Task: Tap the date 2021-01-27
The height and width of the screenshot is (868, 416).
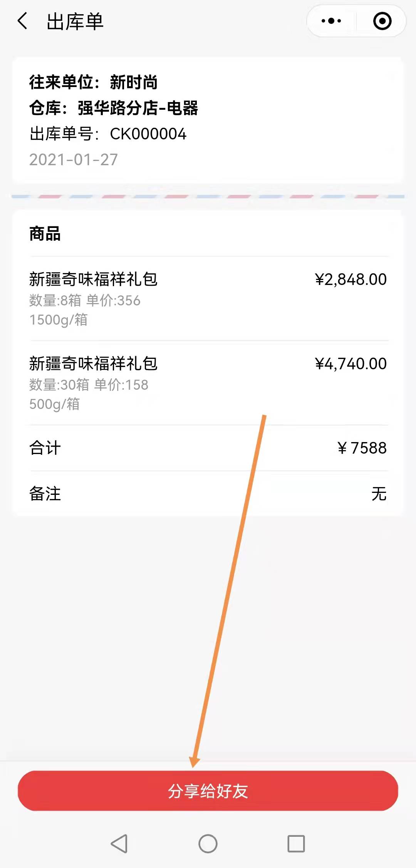Action: (74, 160)
